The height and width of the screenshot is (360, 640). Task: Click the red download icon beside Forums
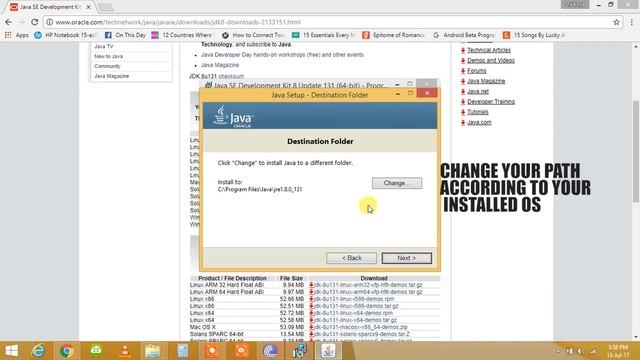click(x=463, y=71)
